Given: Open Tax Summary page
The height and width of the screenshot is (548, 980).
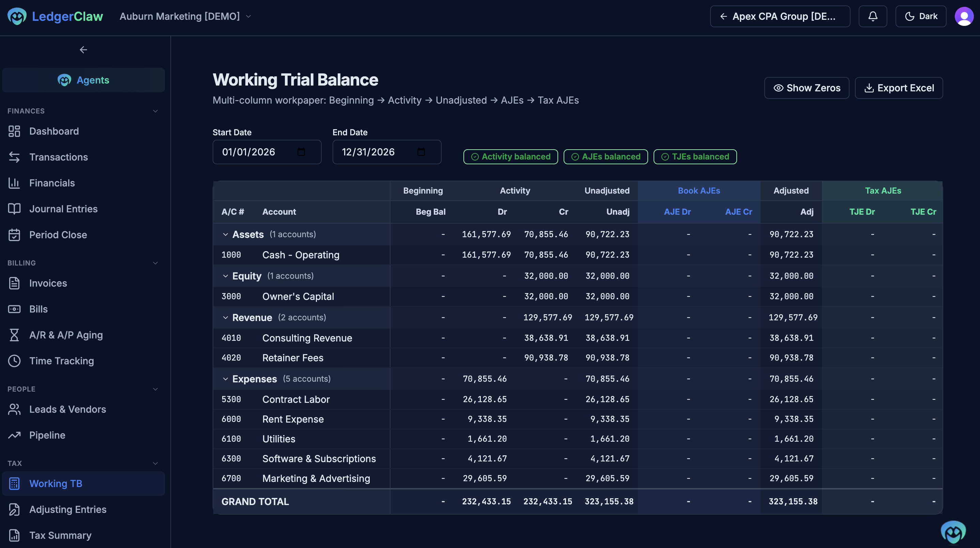Looking at the screenshot, I should pos(83,535).
